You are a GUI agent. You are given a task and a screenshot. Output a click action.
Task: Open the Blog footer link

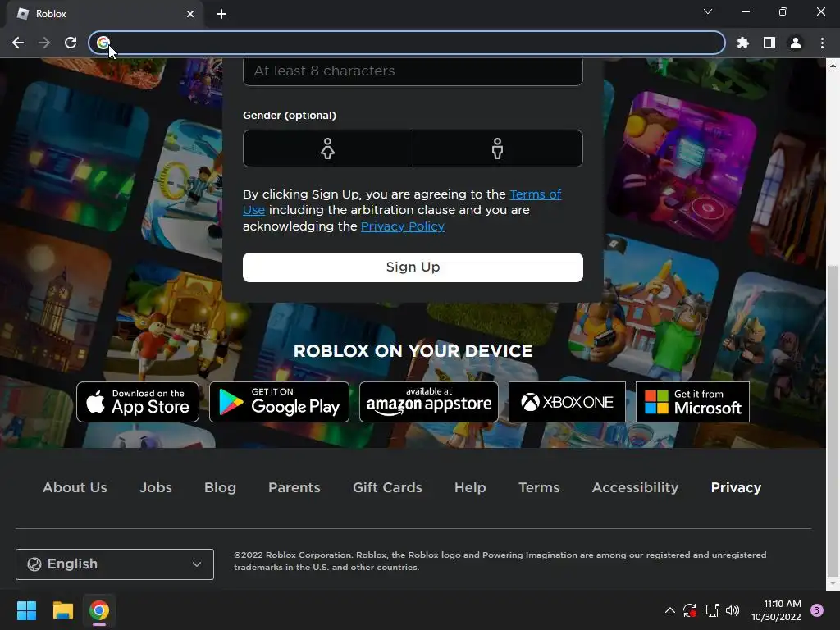(220, 487)
